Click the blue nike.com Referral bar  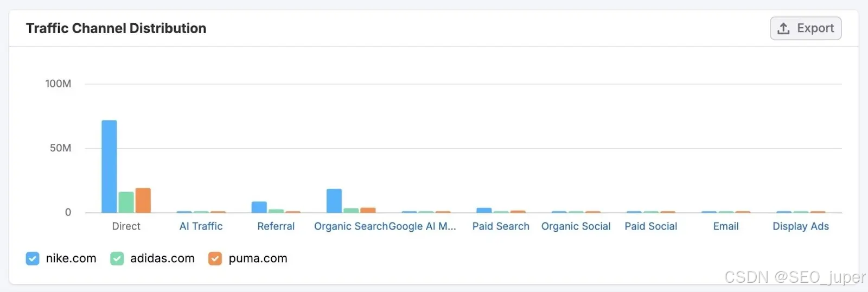pos(259,207)
